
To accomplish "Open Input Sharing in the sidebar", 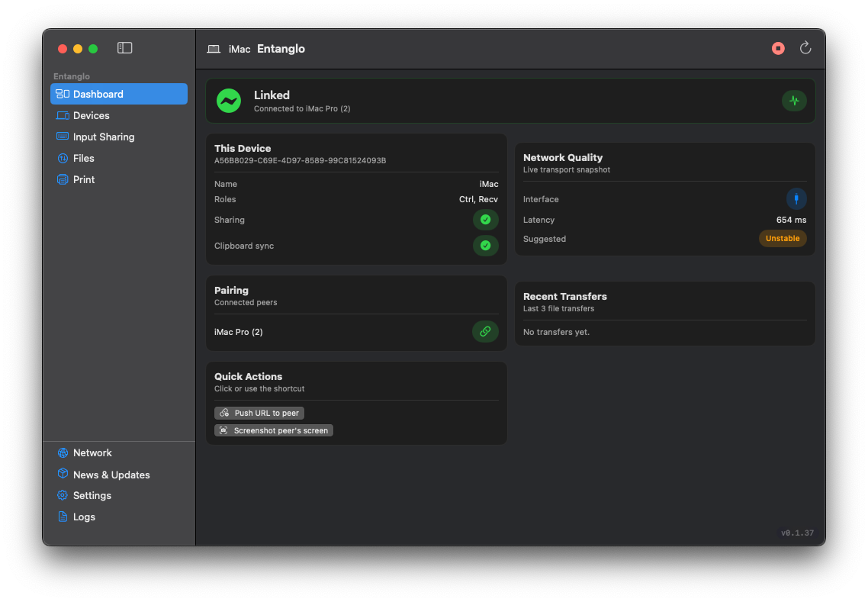I will [x=119, y=137].
